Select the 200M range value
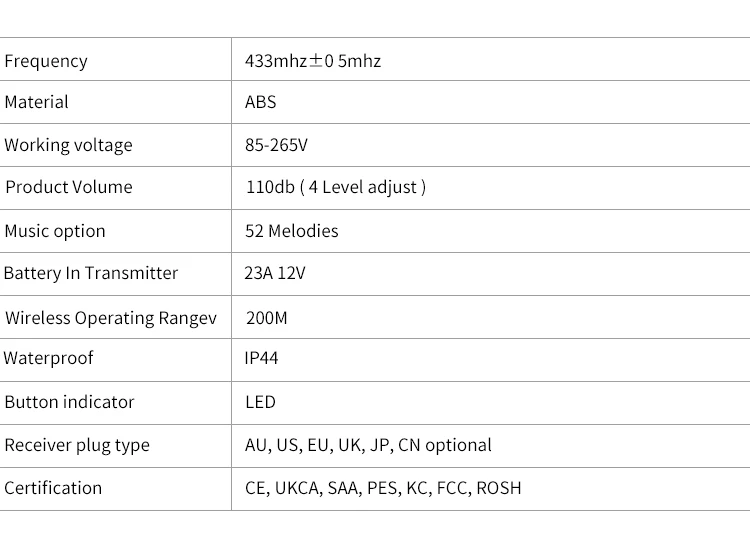This screenshot has height=542, width=750. [x=266, y=318]
